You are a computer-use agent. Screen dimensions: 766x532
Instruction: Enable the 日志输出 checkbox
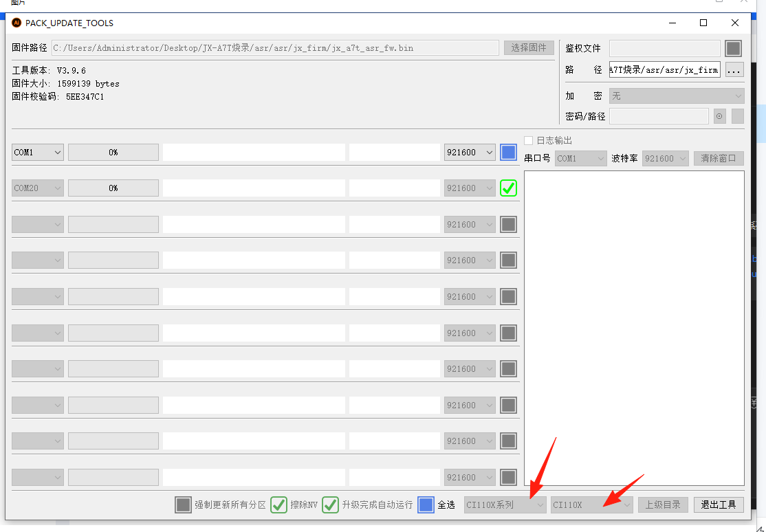529,140
